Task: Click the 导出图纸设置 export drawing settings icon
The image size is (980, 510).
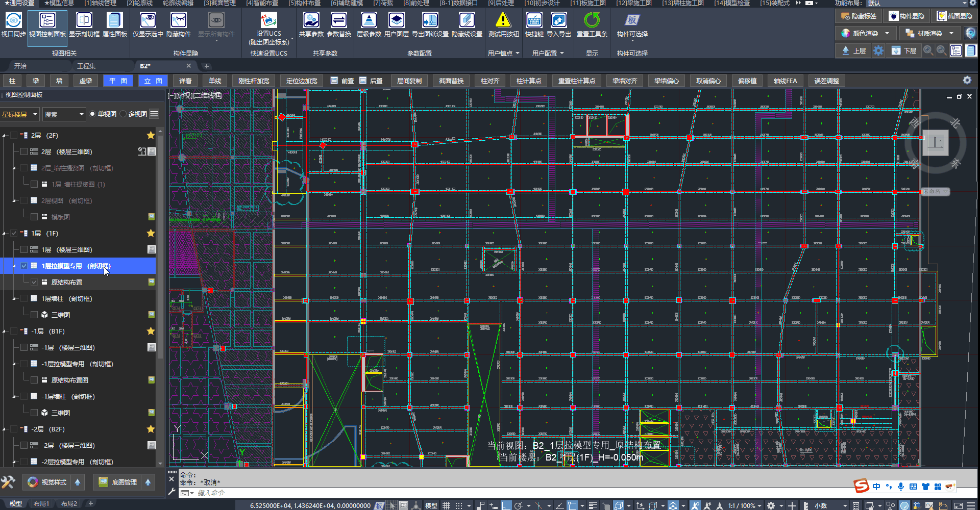Action: click(x=430, y=20)
